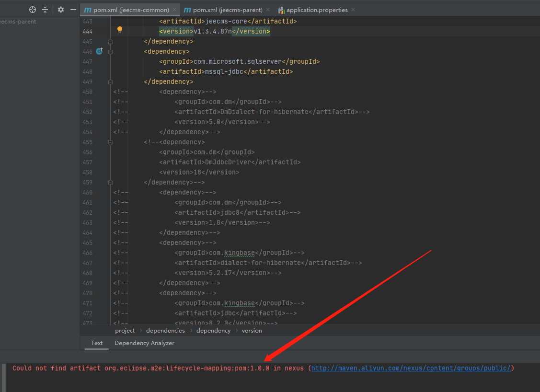Click the 'dependencies' breadcrumb item
The width and height of the screenshot is (540, 392).
coord(165,331)
